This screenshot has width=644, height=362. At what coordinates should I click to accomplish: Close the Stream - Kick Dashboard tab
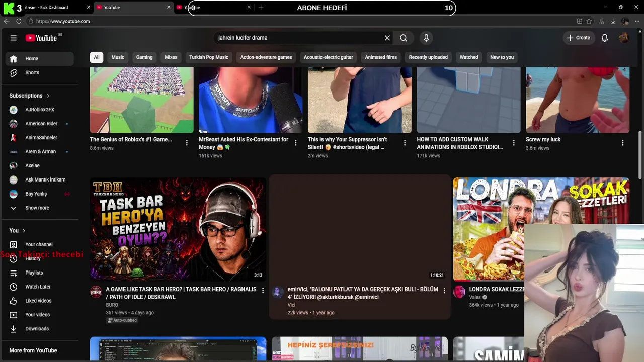tap(89, 7)
